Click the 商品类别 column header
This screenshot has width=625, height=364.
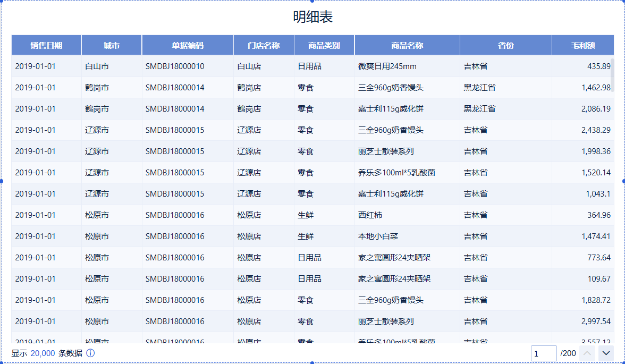[x=324, y=45]
